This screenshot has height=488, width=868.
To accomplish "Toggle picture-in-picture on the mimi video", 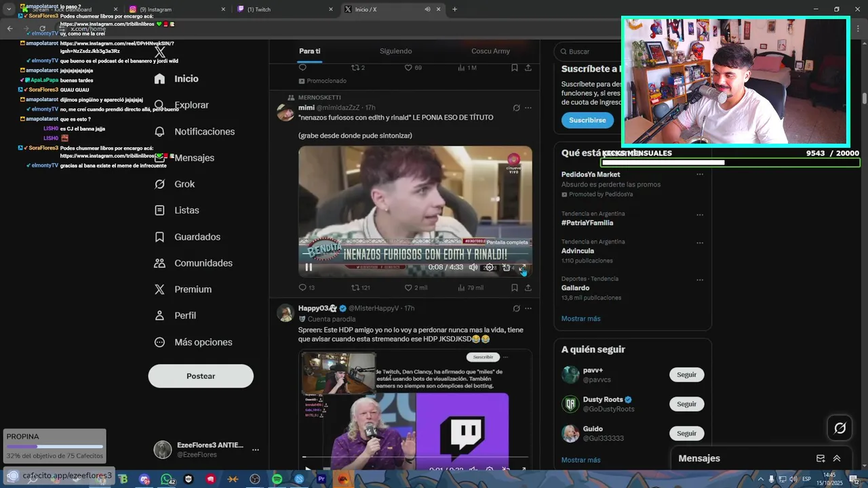I will pos(506,267).
